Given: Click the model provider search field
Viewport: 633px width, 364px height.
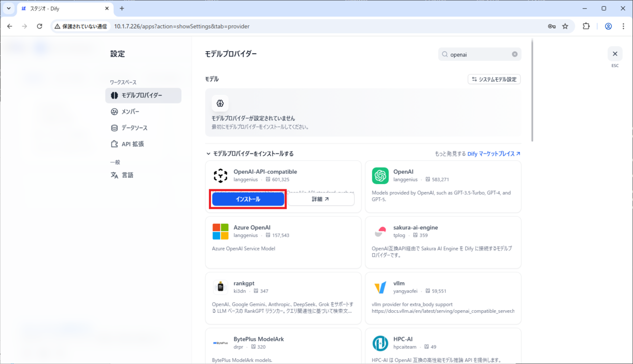Looking at the screenshot, I should 480,54.
